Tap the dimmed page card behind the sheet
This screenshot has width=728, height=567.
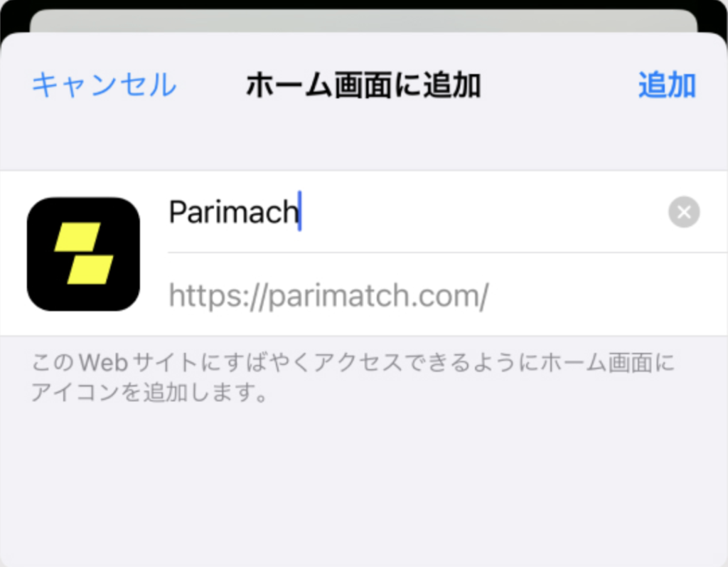363,19
